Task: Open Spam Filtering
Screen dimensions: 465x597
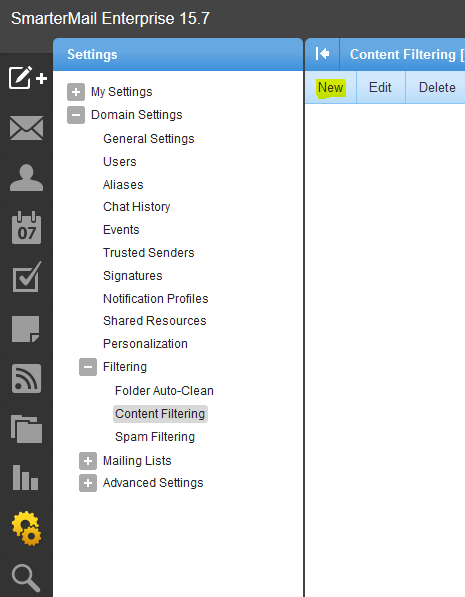Action: [155, 437]
